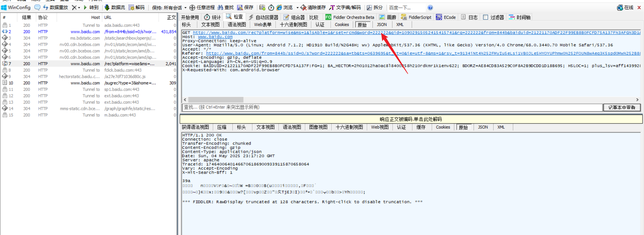Click the 数据重放 replay button
This screenshot has height=235, width=644.
(x=56, y=8)
